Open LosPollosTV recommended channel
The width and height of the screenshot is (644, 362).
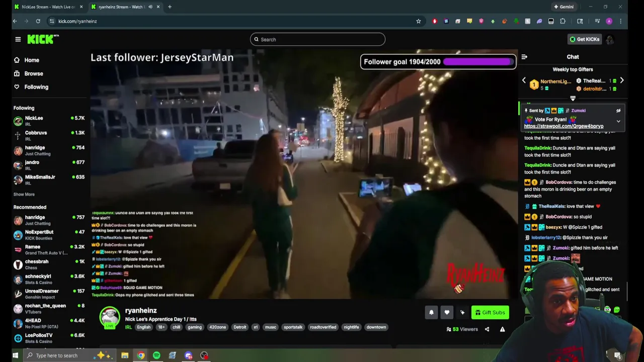(49, 338)
